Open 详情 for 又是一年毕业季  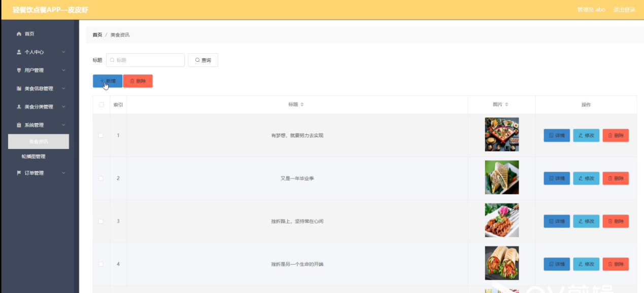[557, 178]
